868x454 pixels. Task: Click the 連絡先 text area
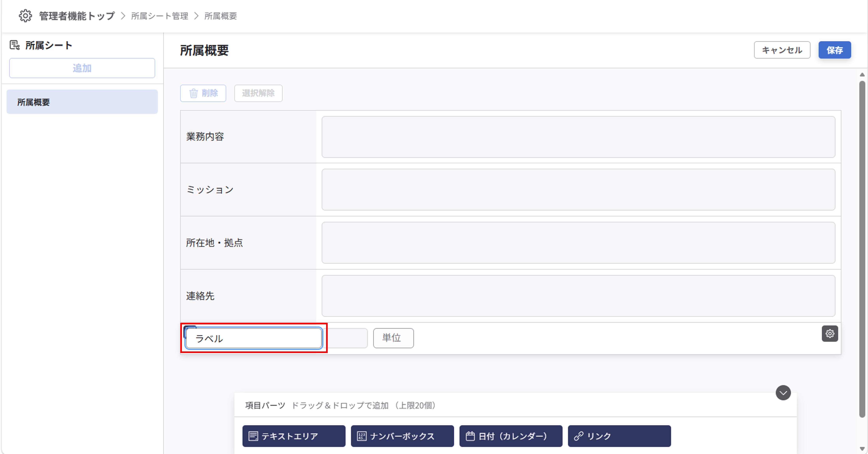click(x=578, y=296)
